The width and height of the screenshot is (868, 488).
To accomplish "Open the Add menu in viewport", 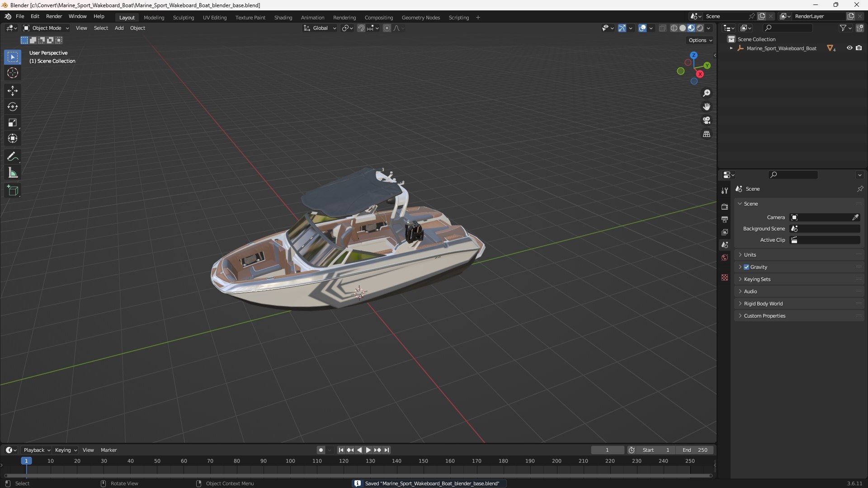I will click(x=119, y=28).
